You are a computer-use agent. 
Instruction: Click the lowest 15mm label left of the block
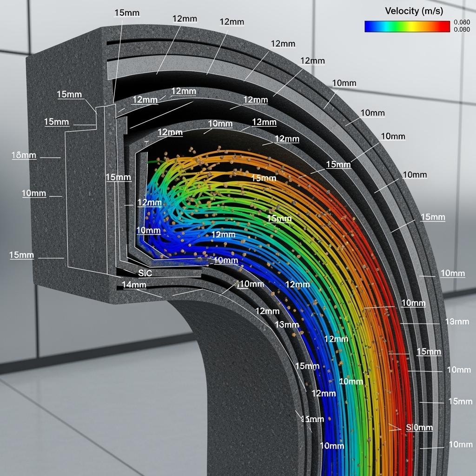(x=21, y=255)
